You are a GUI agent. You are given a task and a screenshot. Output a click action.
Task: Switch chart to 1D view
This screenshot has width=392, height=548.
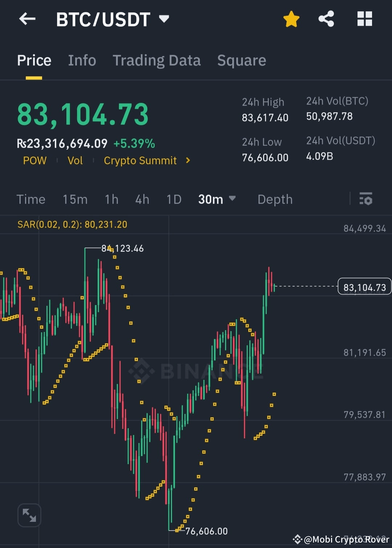coord(173,199)
